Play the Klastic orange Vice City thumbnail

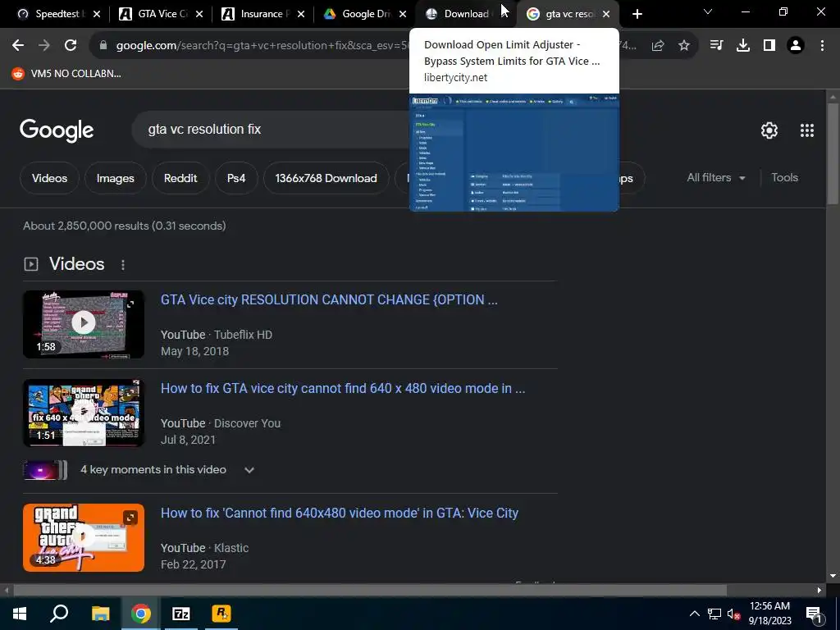pyautogui.click(x=84, y=537)
